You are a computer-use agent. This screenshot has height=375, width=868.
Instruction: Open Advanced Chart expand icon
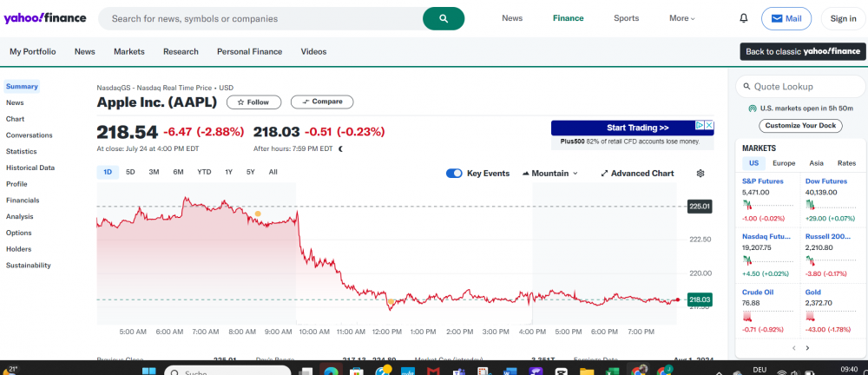click(605, 174)
